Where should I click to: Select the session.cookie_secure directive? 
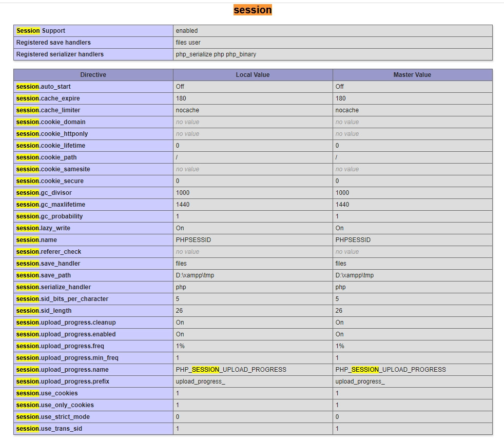pyautogui.click(x=50, y=181)
